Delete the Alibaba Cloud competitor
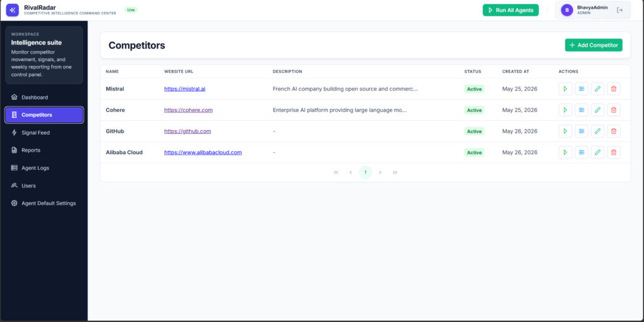The height and width of the screenshot is (322, 644). pyautogui.click(x=614, y=152)
